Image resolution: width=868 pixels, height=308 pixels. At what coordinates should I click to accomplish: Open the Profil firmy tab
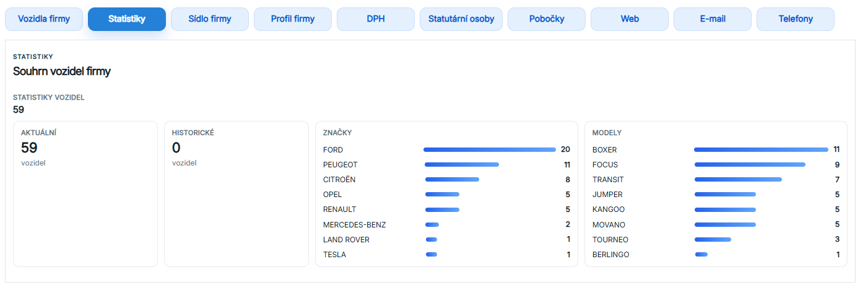click(293, 19)
